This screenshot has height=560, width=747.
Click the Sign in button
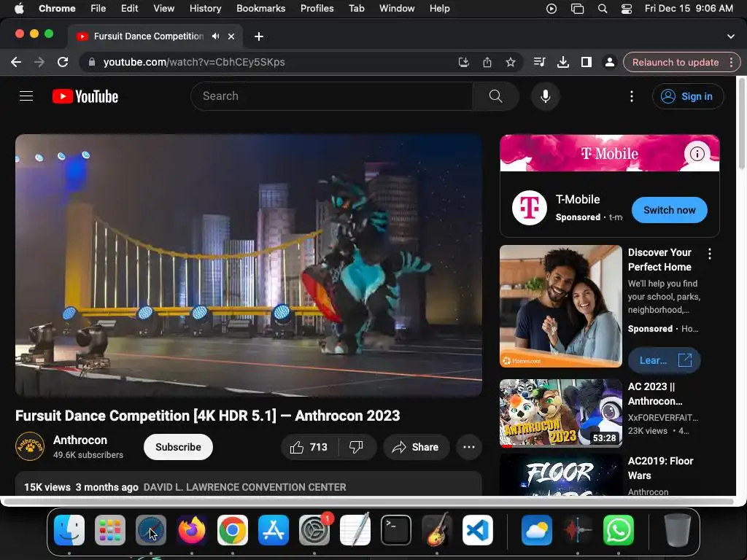687,96
